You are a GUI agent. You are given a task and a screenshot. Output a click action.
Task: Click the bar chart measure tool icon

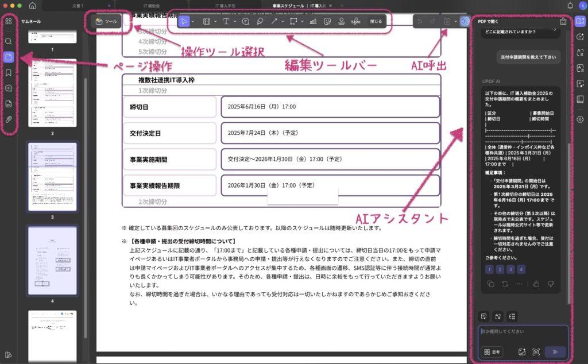click(x=313, y=21)
